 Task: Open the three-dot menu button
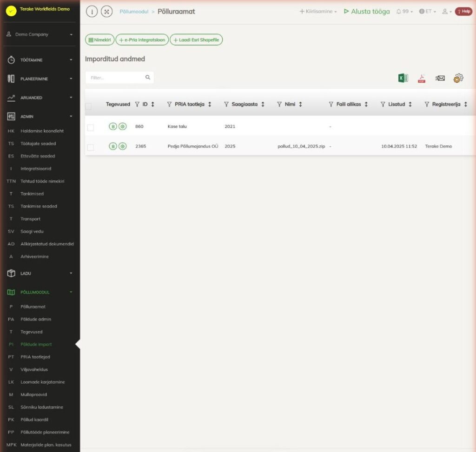click(x=92, y=12)
